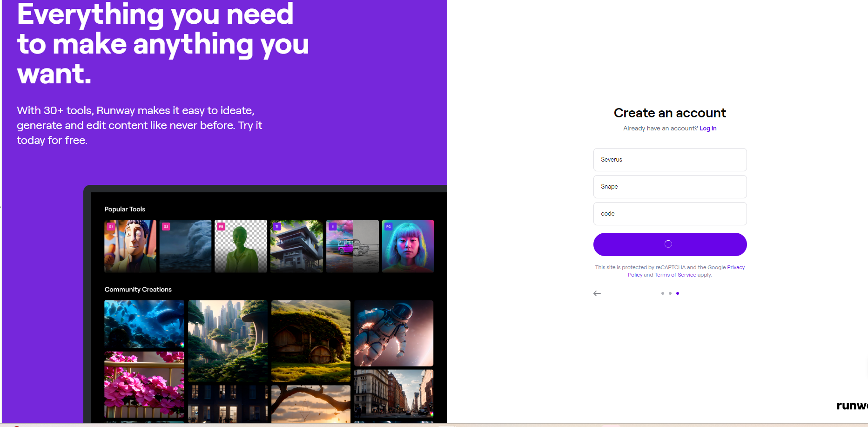The width and height of the screenshot is (868, 427).
Task: Open the dark building windows community creation
Action: point(228,404)
